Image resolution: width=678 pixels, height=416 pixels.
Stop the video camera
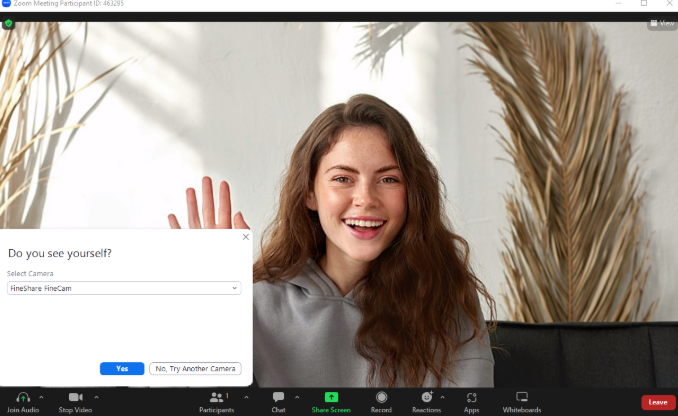(75, 402)
